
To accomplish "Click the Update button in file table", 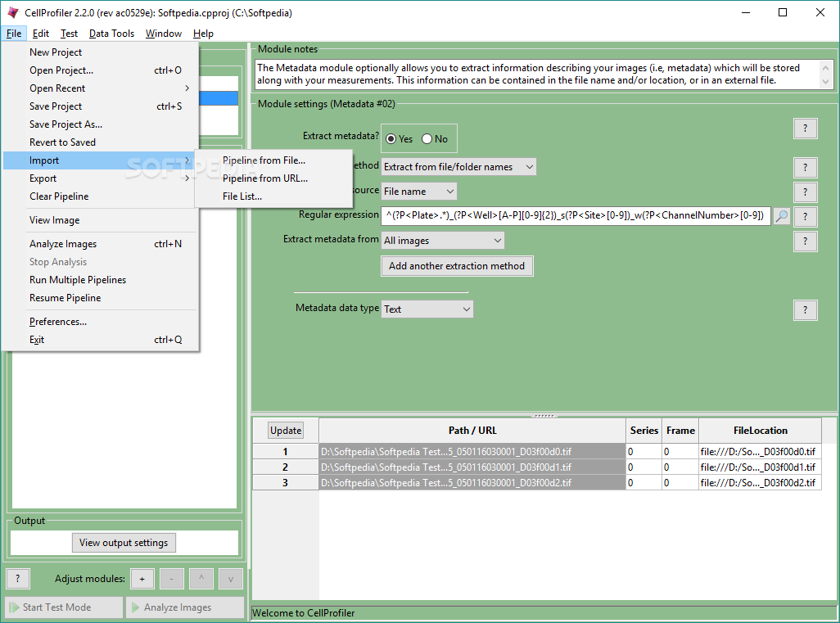I will pos(286,430).
